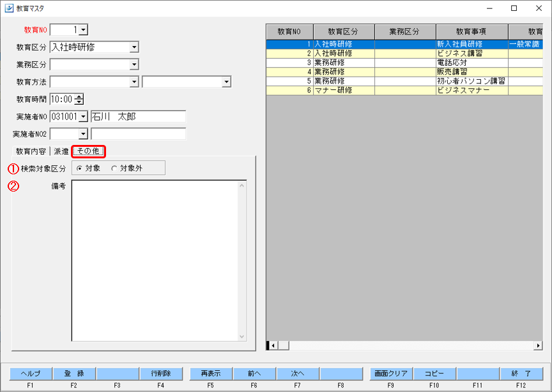Click the 教育区分 column header
The width and height of the screenshot is (552, 392).
(x=344, y=32)
